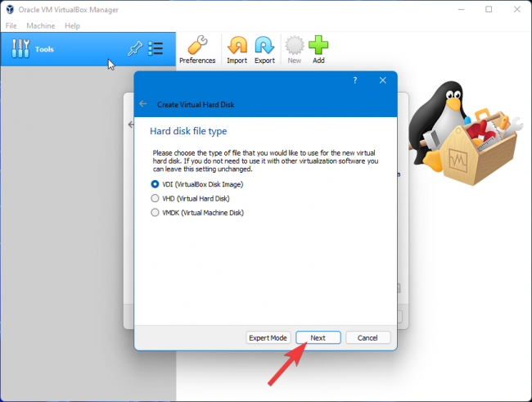This screenshot has width=532, height=402.
Task: Open the Help menu
Action: tap(72, 26)
